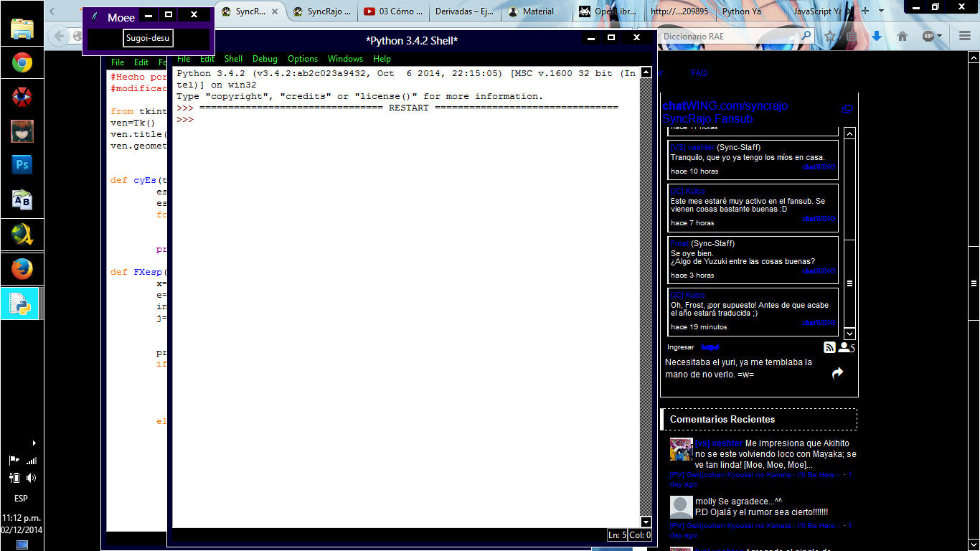
Task: Open the AB translator taskbar icon
Action: click(22, 200)
